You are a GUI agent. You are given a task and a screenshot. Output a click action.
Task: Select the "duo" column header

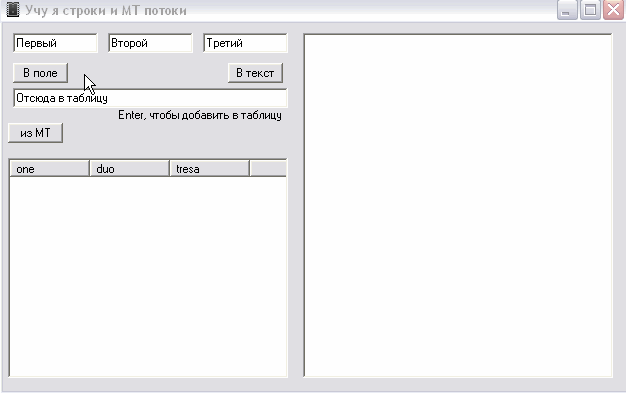(x=129, y=169)
